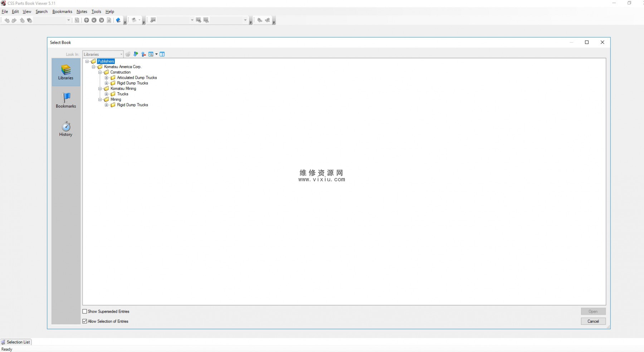
Task: Click the Komatsu America Corp. folder icon
Action: tap(100, 67)
